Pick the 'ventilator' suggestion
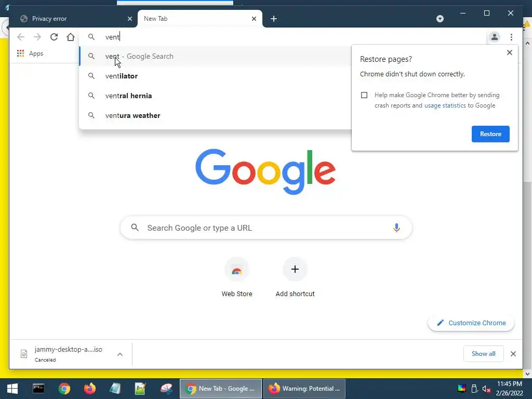The image size is (532, 399). point(215,76)
